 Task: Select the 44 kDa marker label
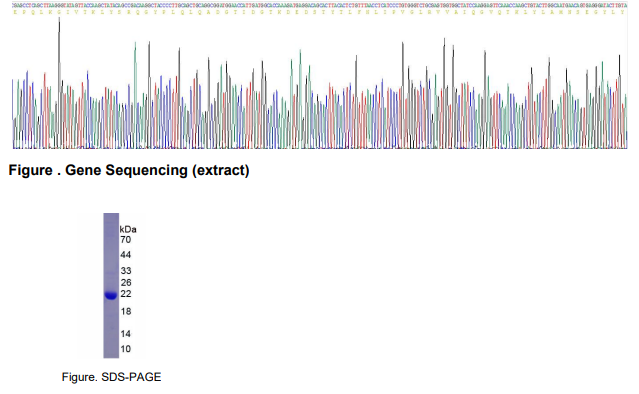126,255
